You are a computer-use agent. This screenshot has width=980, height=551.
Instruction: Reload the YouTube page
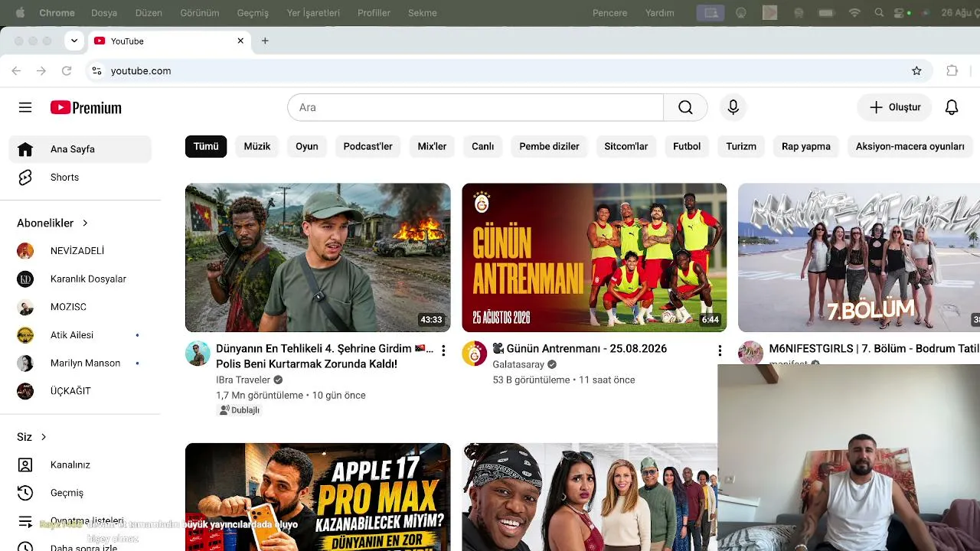click(x=67, y=70)
